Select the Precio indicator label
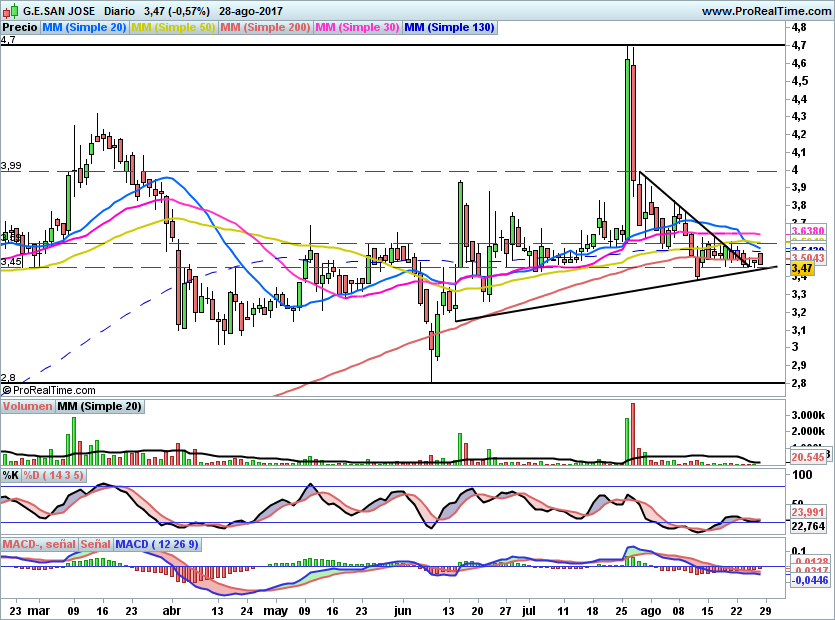 (x=20, y=28)
